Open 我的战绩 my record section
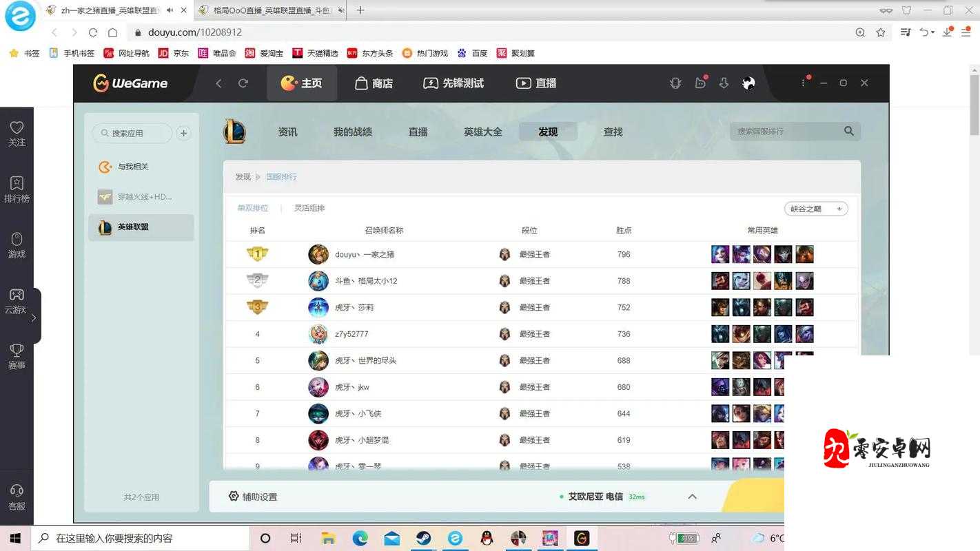This screenshot has height=551, width=980. (353, 132)
